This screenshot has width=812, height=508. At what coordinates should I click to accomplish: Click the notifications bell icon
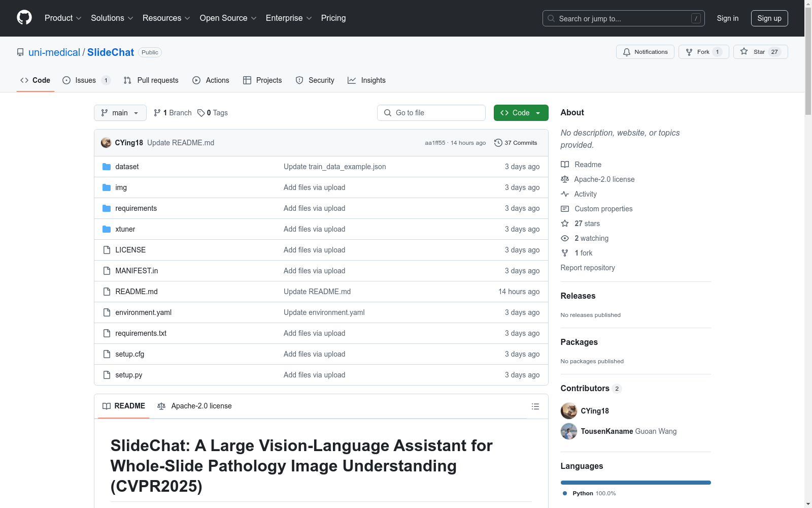coord(627,52)
